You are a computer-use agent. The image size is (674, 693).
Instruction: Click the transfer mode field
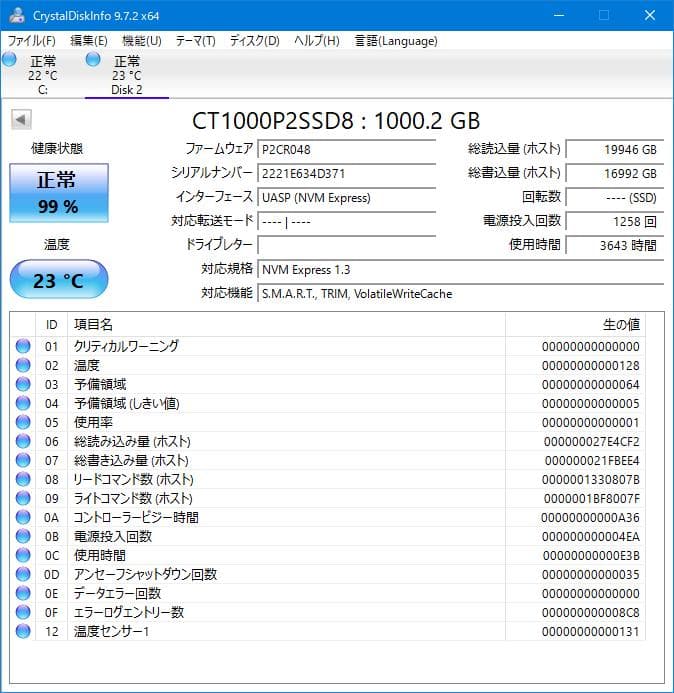347,221
